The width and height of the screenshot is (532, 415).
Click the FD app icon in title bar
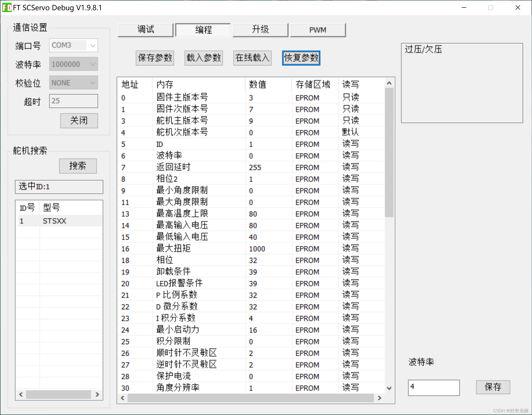(7, 8)
